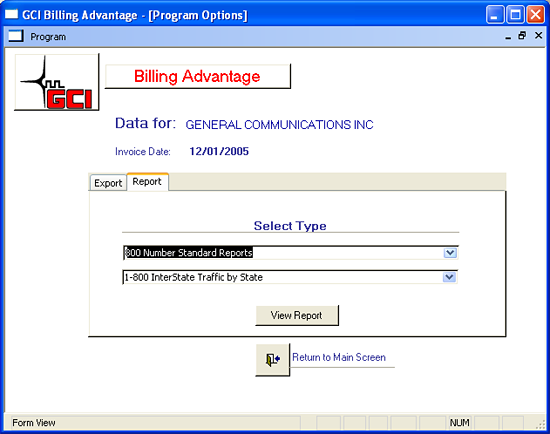
Task: Close the GCI Billing Advantage window
Action: point(536,15)
